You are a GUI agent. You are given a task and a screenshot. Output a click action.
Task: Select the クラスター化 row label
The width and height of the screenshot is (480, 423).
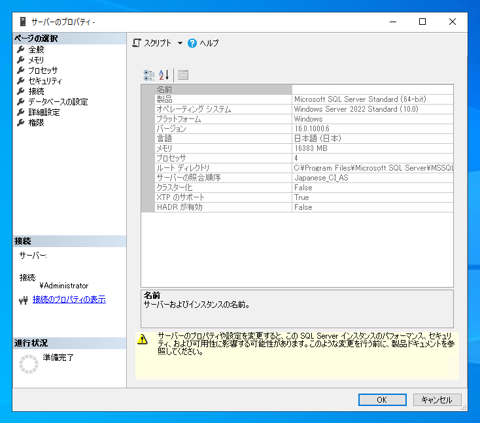(x=174, y=188)
